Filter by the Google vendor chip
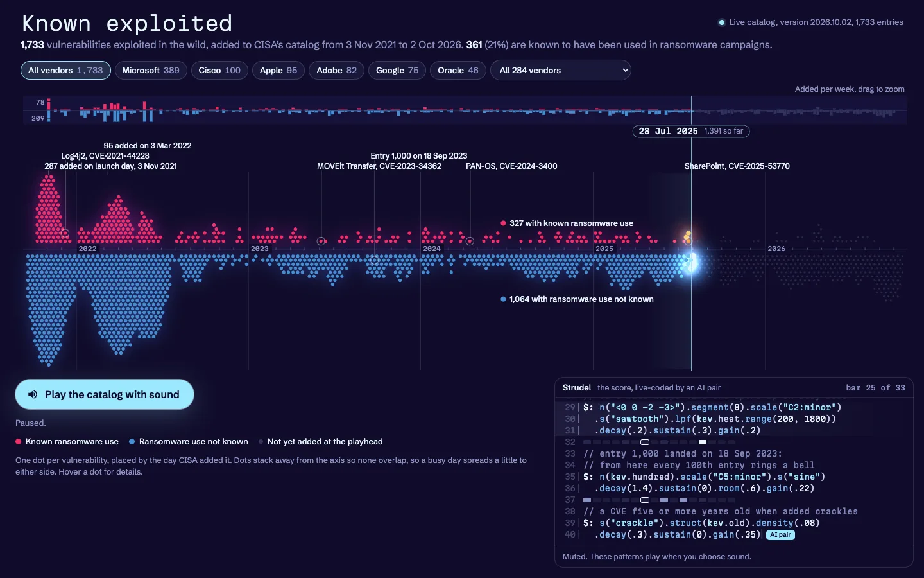The image size is (924, 578). (397, 71)
